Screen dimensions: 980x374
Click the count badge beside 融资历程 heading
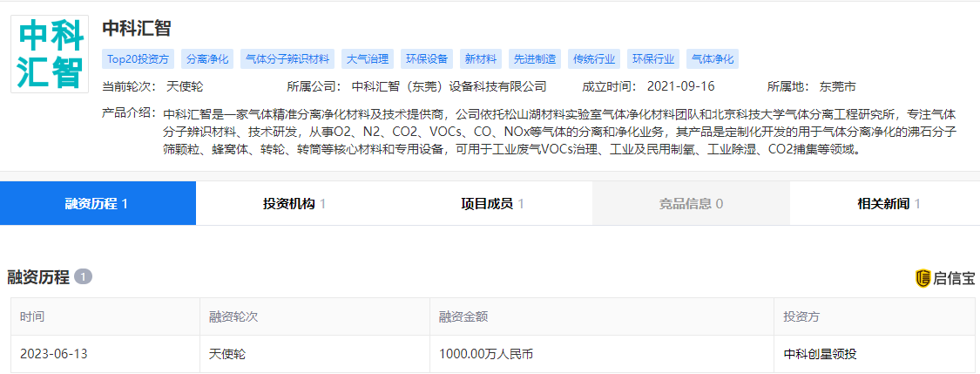point(83,277)
